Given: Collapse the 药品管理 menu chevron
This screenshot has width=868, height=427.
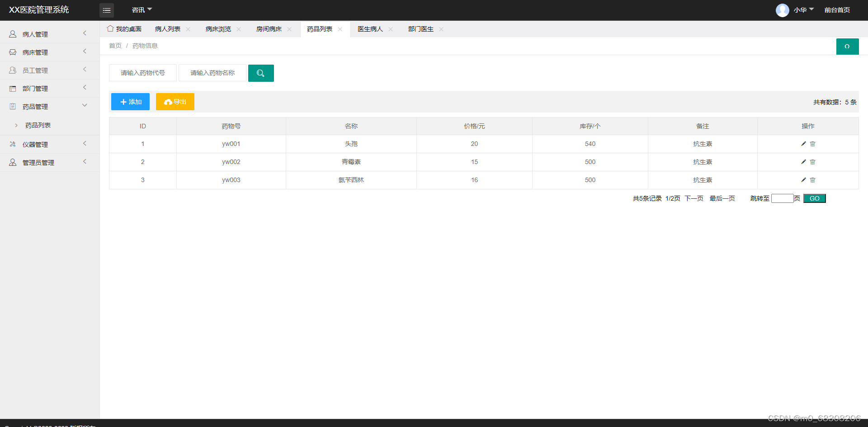Looking at the screenshot, I should click(x=85, y=105).
